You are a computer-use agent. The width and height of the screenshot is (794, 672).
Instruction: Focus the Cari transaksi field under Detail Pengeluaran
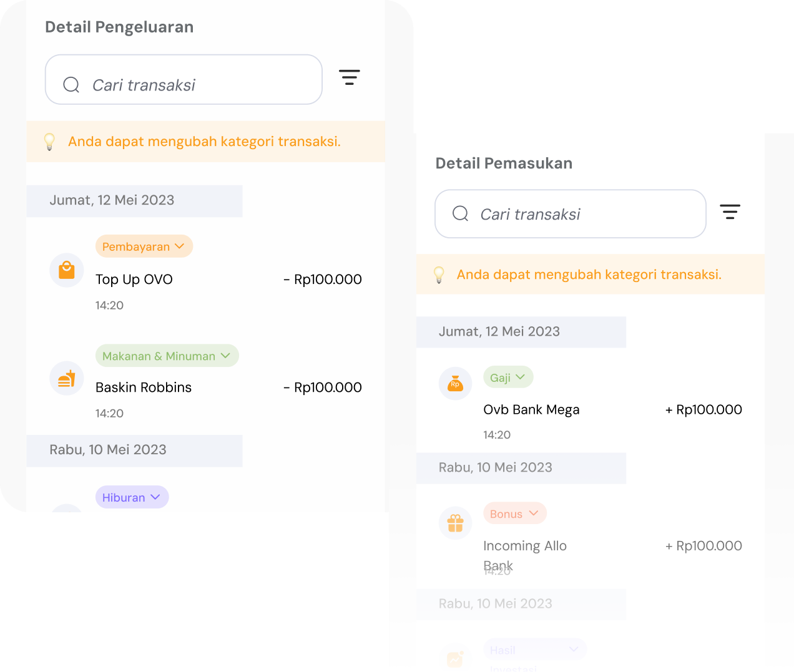[184, 79]
